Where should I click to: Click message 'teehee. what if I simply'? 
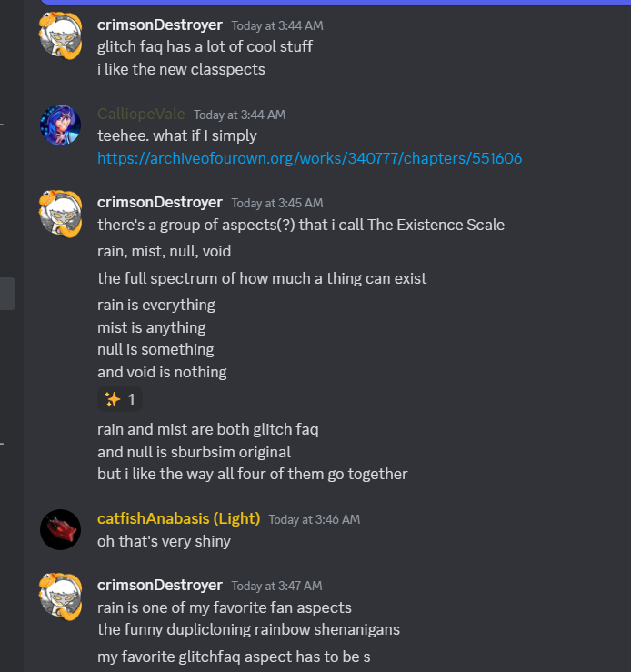click(177, 135)
